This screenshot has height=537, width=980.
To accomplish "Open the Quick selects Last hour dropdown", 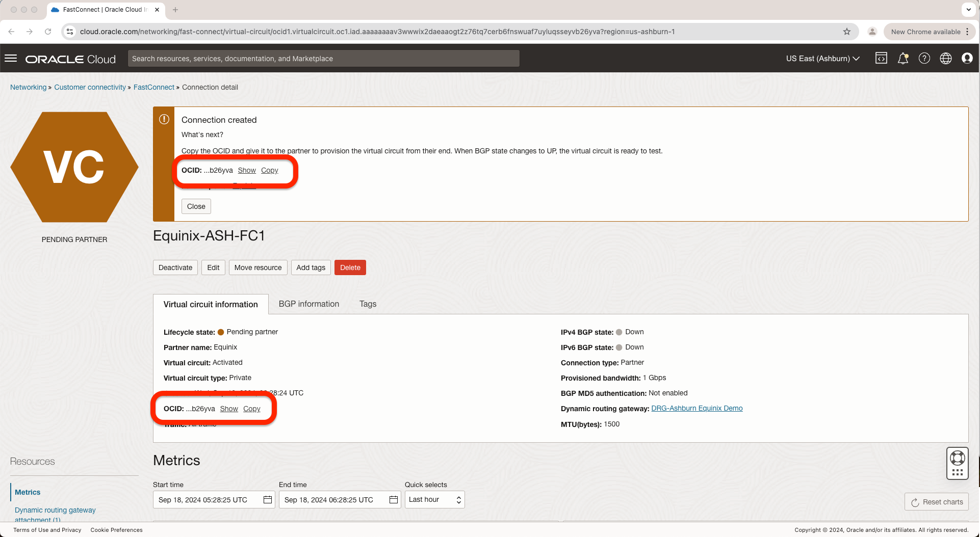I will [435, 500].
